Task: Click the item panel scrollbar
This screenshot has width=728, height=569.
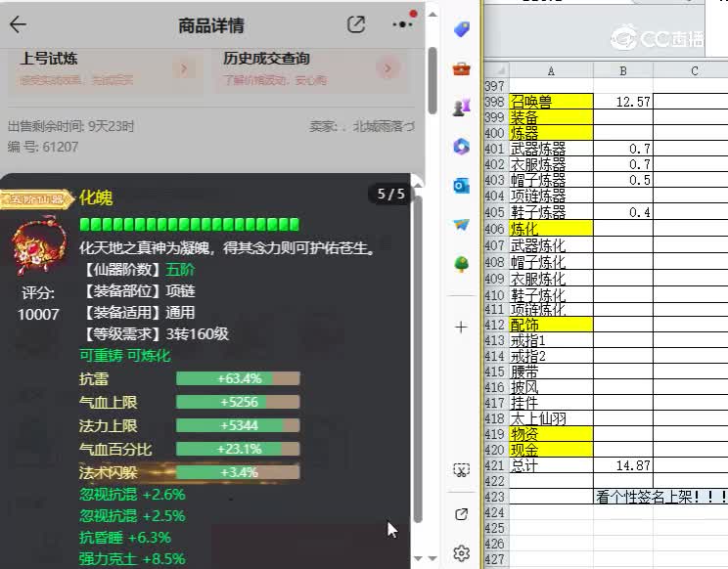Action: click(418, 360)
